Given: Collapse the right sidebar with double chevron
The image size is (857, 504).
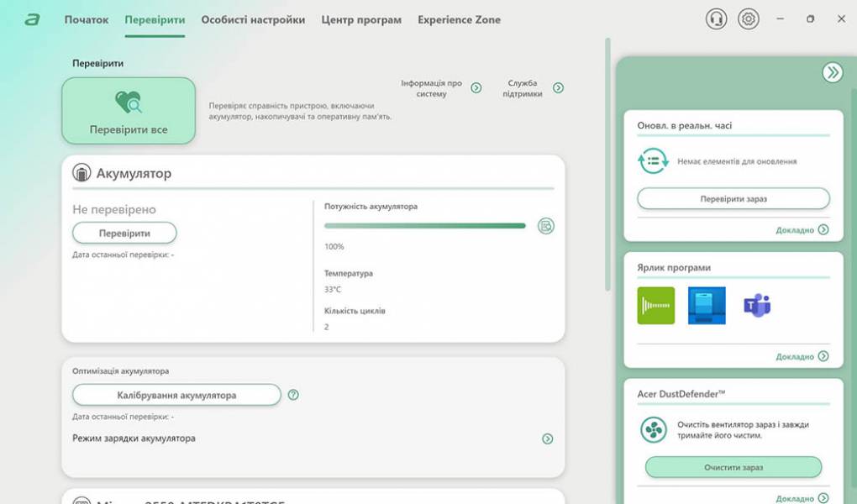Looking at the screenshot, I should tap(832, 72).
